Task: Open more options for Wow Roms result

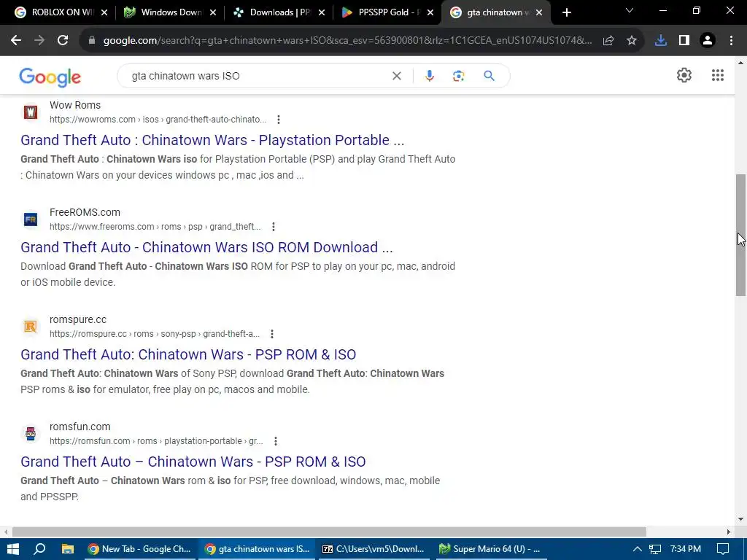Action: (278, 120)
